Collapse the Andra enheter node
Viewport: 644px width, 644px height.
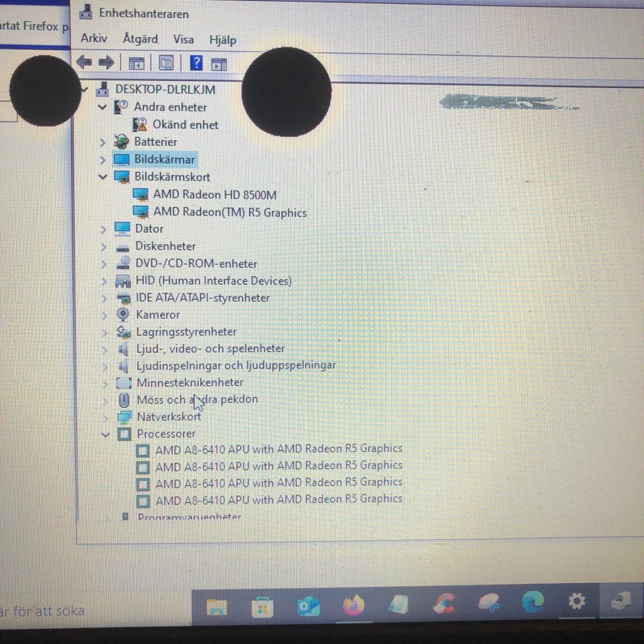[102, 107]
